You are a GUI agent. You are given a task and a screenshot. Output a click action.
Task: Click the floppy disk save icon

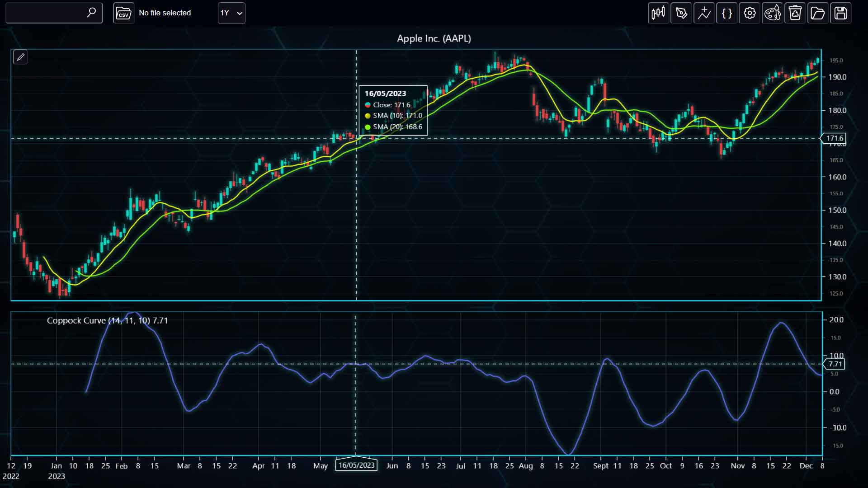pyautogui.click(x=841, y=13)
